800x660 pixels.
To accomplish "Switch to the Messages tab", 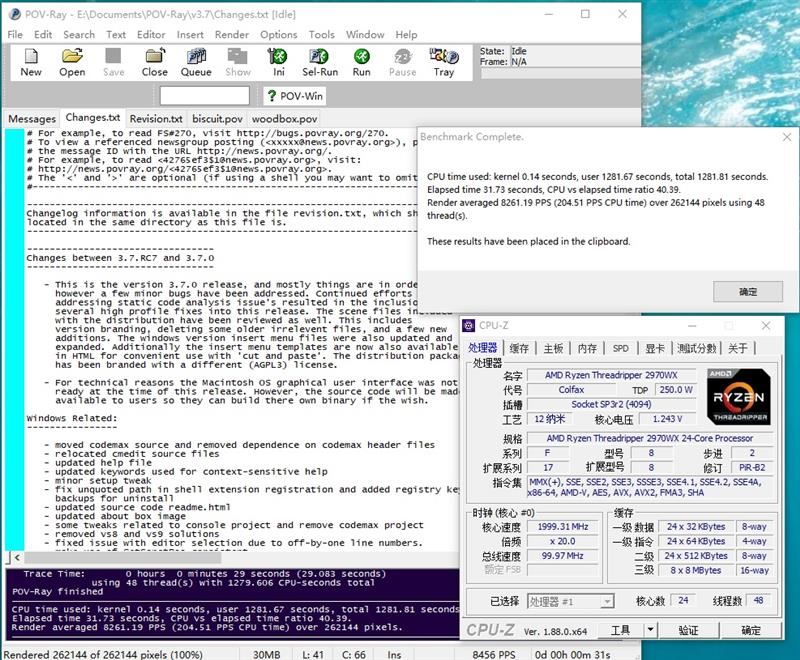I will tap(32, 119).
